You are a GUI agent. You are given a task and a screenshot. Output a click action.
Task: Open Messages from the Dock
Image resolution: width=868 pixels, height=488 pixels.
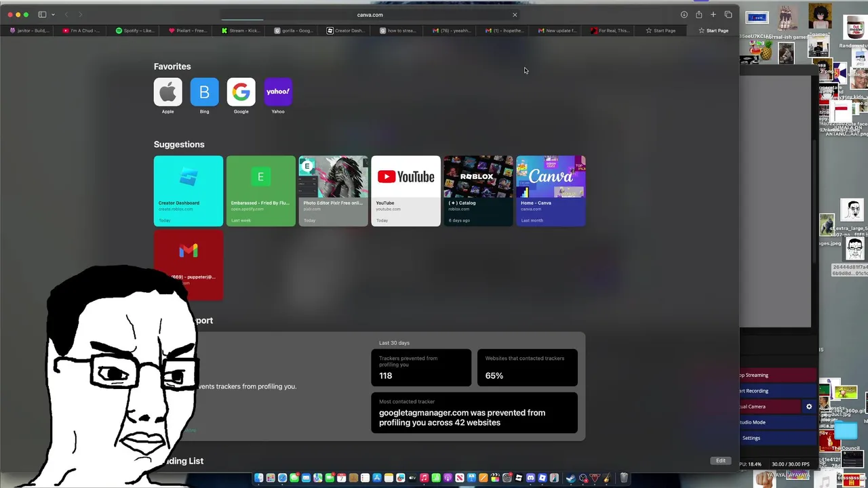294,478
